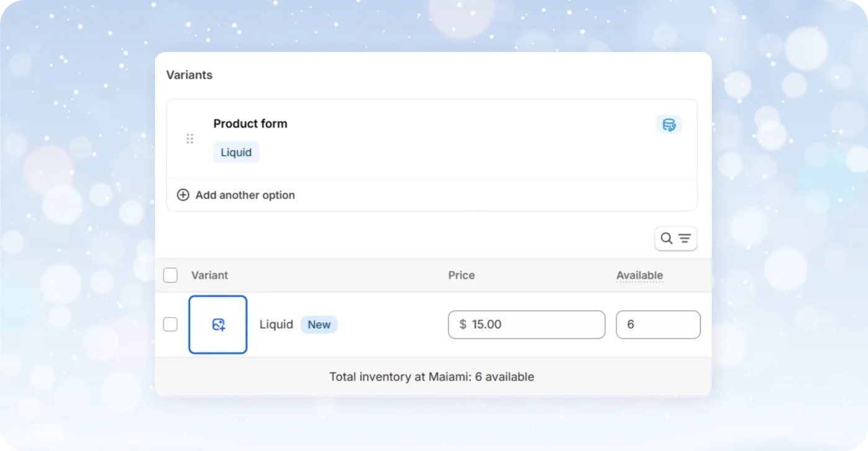Click the image upload placeholder in the variant row
The image size is (868, 451).
pos(218,324)
